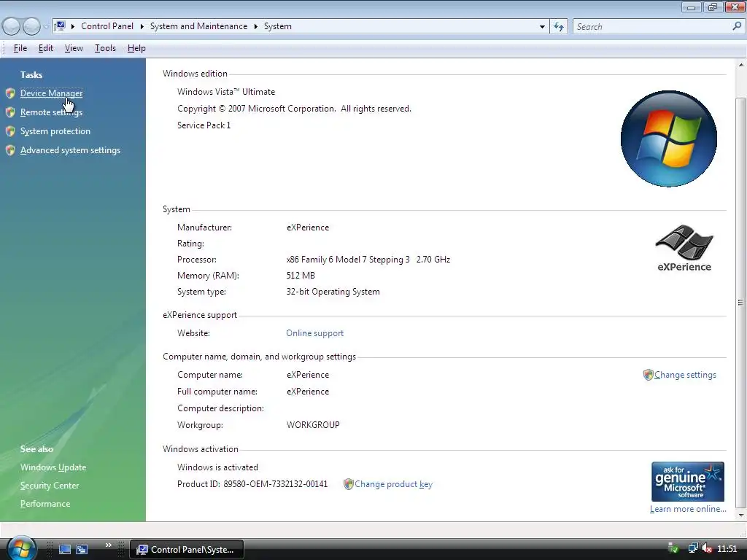Click the scrollbar up arrow
This screenshot has width=747, height=560.
[741, 65]
